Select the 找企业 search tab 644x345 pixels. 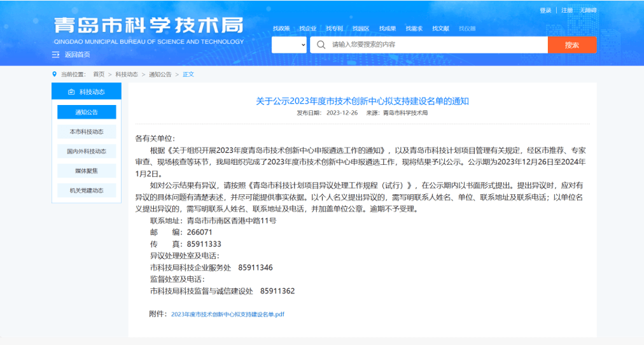(308, 29)
